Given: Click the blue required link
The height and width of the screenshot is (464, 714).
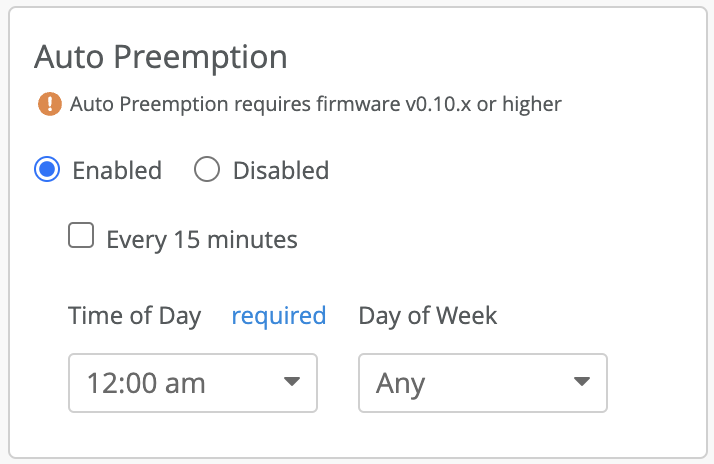Looking at the screenshot, I should tap(278, 316).
